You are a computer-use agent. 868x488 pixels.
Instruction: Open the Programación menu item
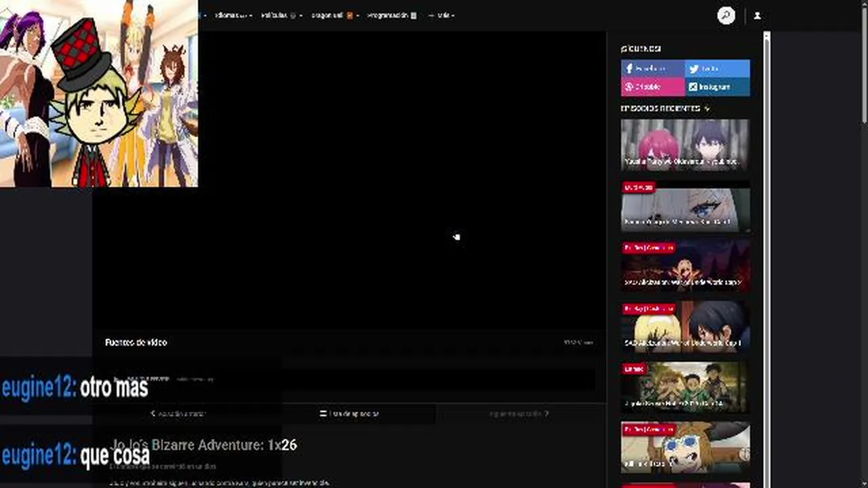pos(392,15)
